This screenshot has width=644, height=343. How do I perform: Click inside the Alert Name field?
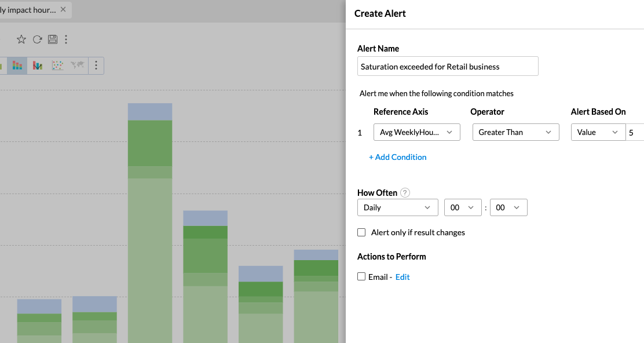pyautogui.click(x=447, y=66)
